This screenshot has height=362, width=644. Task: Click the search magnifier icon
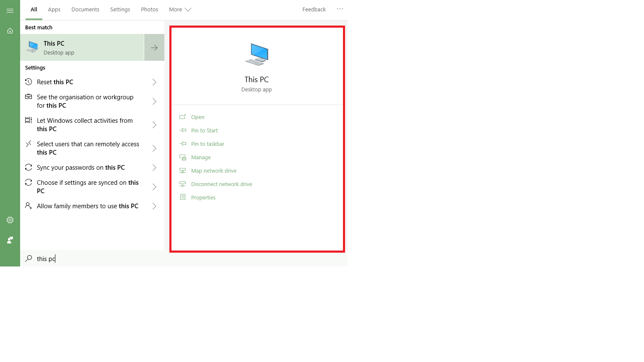coord(29,259)
